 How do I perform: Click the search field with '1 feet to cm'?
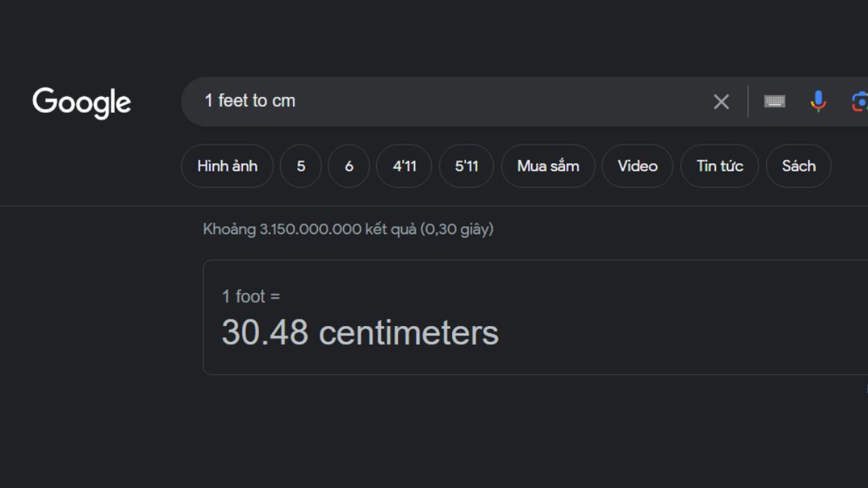click(434, 101)
